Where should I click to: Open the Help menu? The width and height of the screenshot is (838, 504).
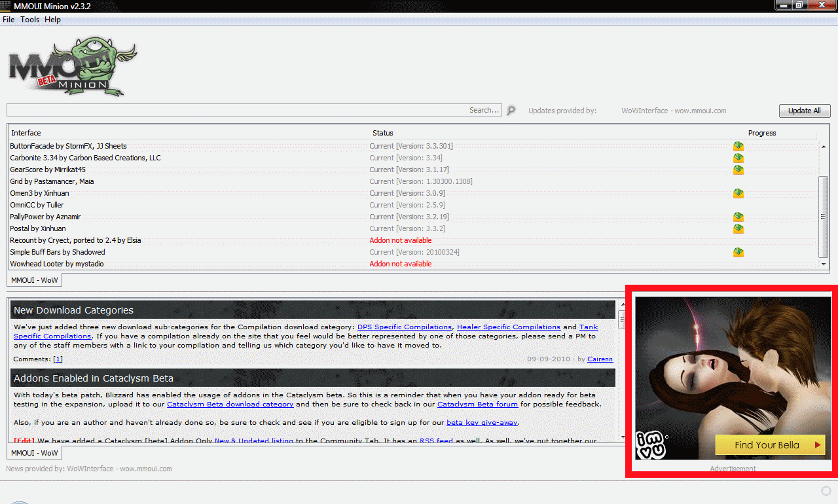point(52,20)
